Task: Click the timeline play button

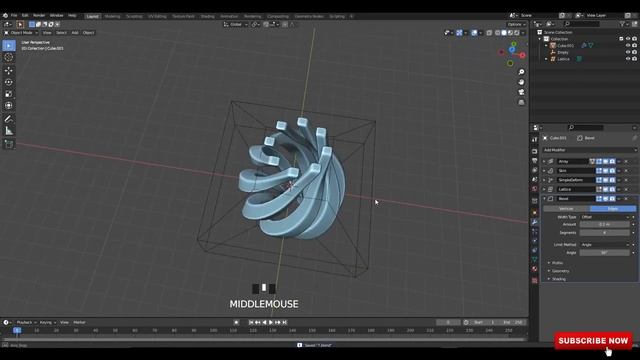Action: pos(271,322)
